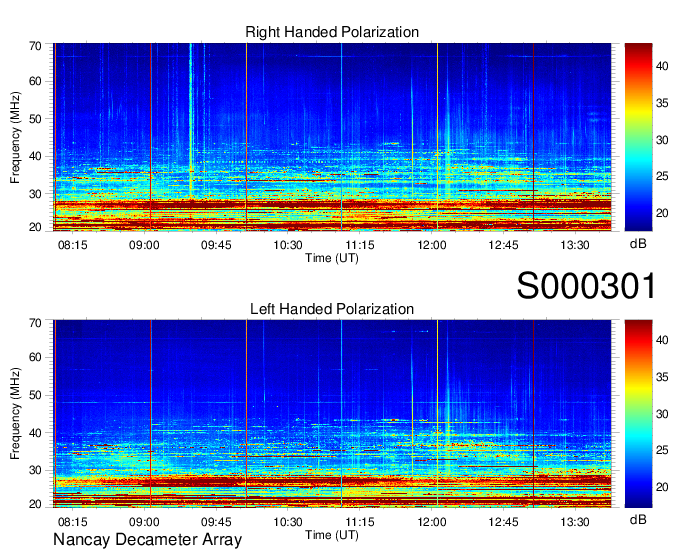Image resolution: width=680 pixels, height=552 pixels.
Task: Click the 10:30 tick label on top plot
Action: 288,245
